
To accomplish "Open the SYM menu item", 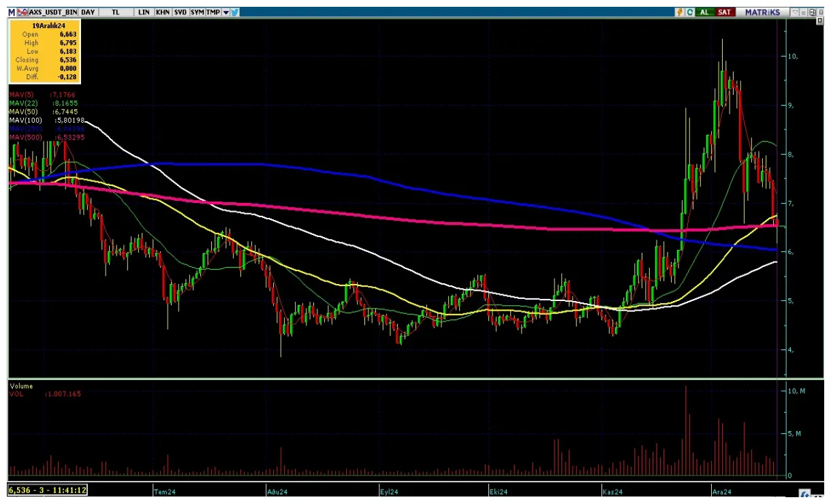I will click(x=197, y=12).
